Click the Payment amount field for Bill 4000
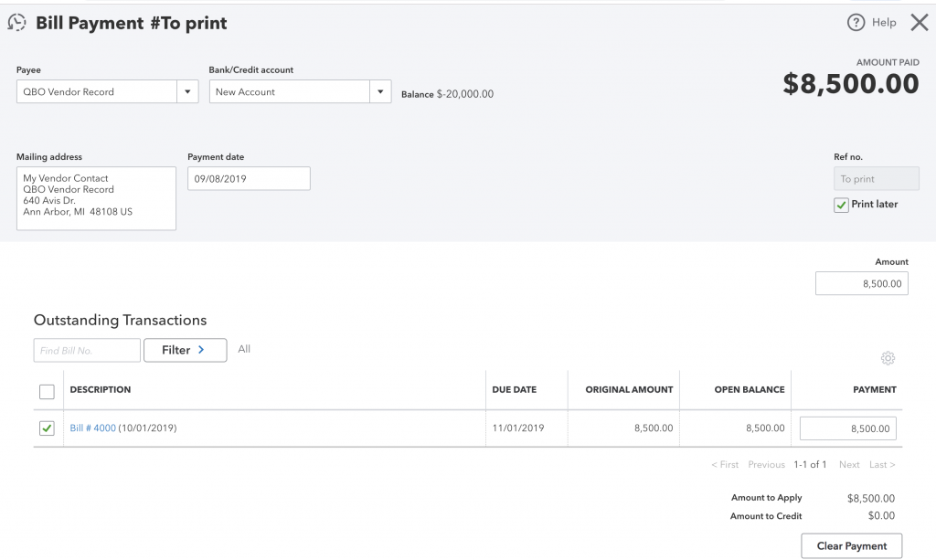The image size is (936, 560). pyautogui.click(x=847, y=428)
